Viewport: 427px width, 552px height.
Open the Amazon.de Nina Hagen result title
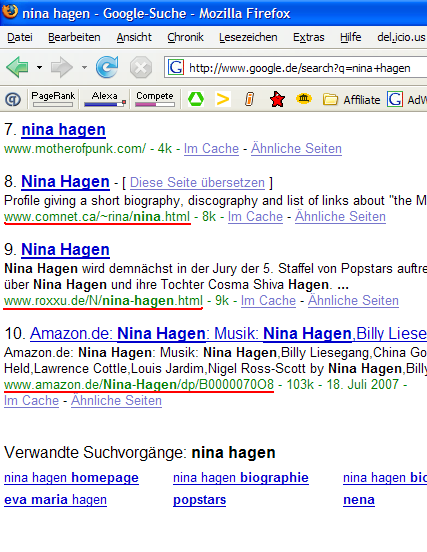(228, 333)
